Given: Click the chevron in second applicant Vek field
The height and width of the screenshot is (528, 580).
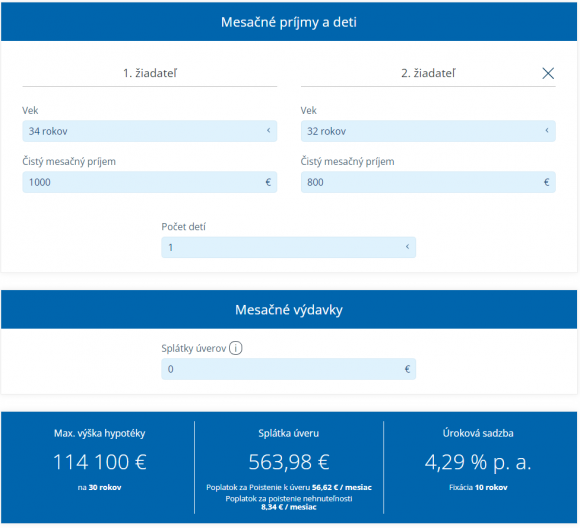Looking at the screenshot, I should click(547, 131).
